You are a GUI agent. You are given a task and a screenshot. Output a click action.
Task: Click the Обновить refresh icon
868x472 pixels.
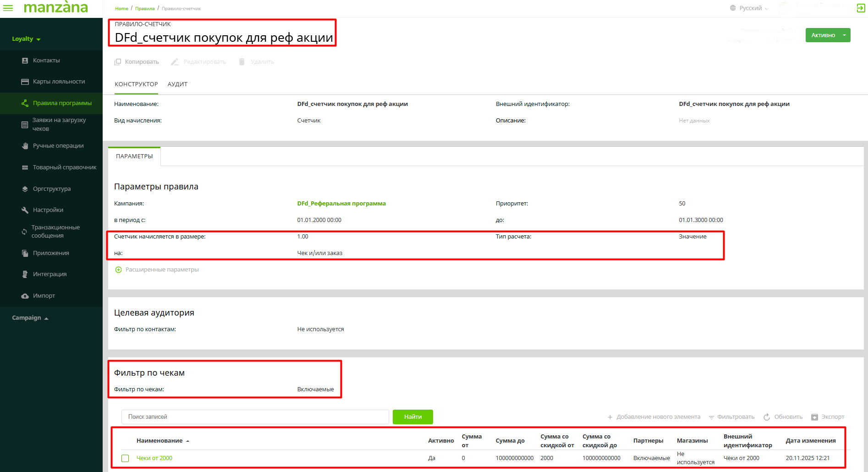tap(767, 417)
